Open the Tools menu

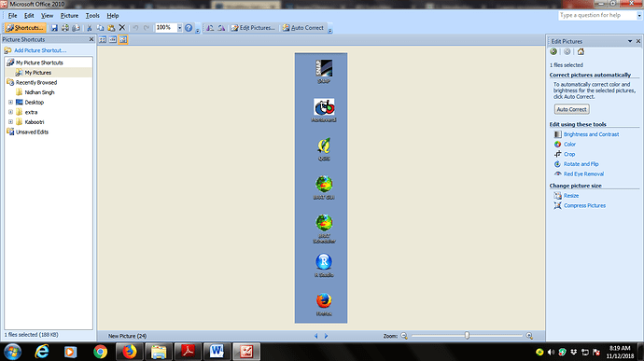point(92,16)
